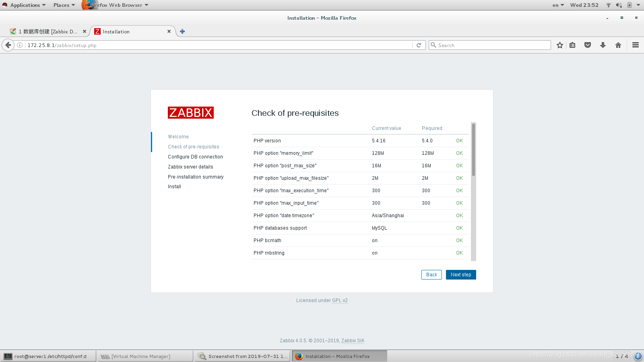644x362 pixels.
Task: Click the Next step button
Action: pos(461,275)
